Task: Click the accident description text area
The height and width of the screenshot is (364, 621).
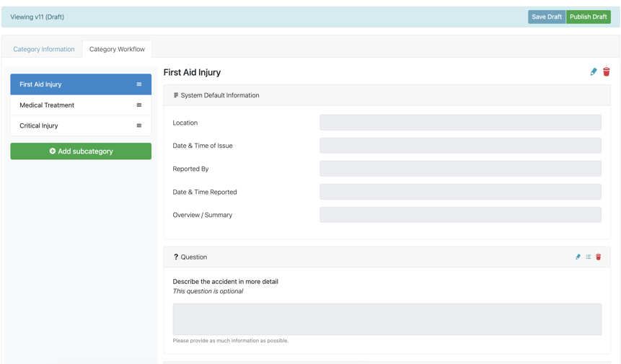Action: click(x=387, y=319)
